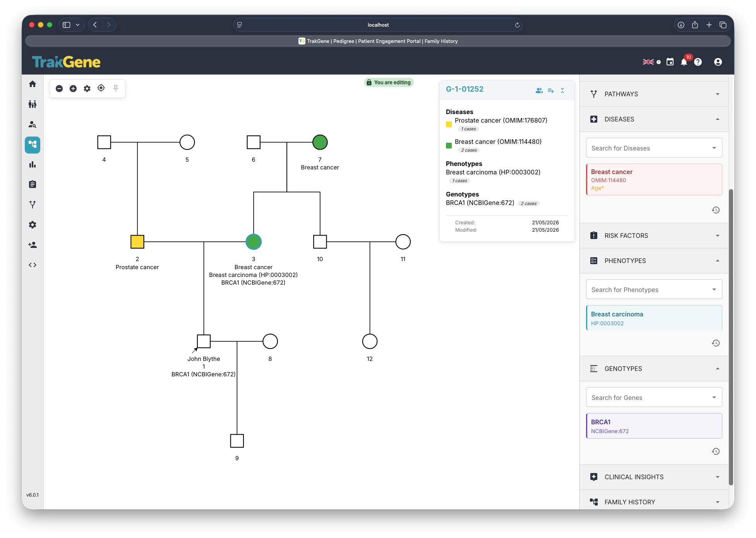Select the Breast cancer disease card
Screen dimensions: 756x538
click(654, 179)
